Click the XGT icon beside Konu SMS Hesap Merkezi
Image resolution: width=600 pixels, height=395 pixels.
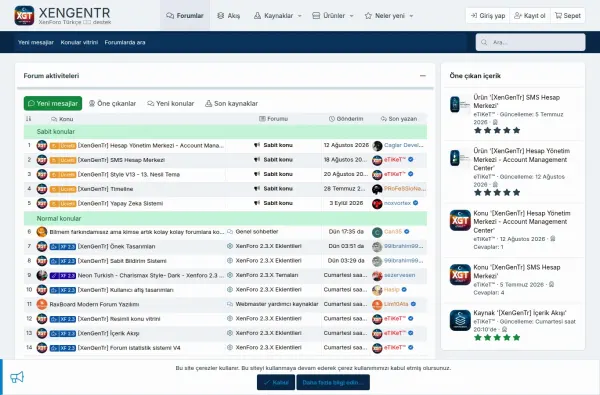[x=460, y=274]
